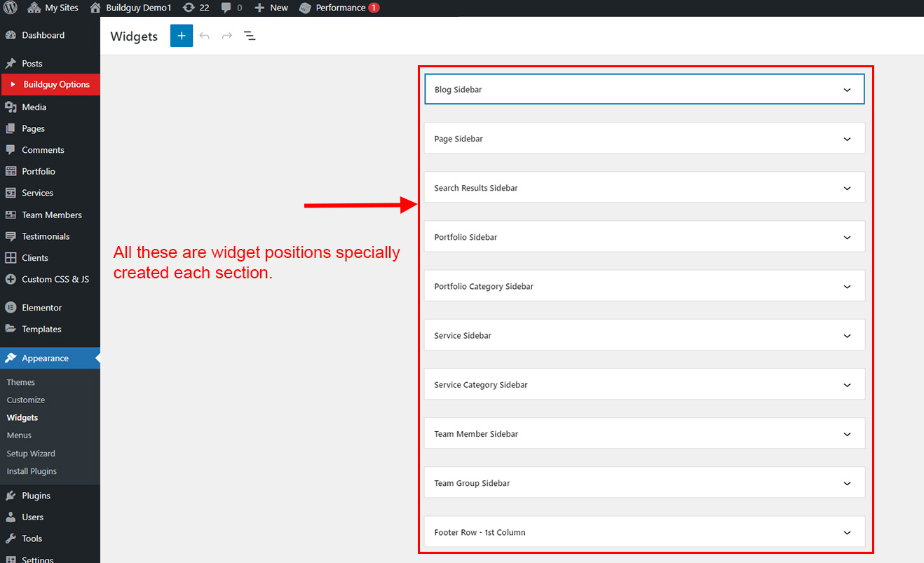Click the blue add block plus icon
Image resolution: width=924 pixels, height=563 pixels.
181,36
